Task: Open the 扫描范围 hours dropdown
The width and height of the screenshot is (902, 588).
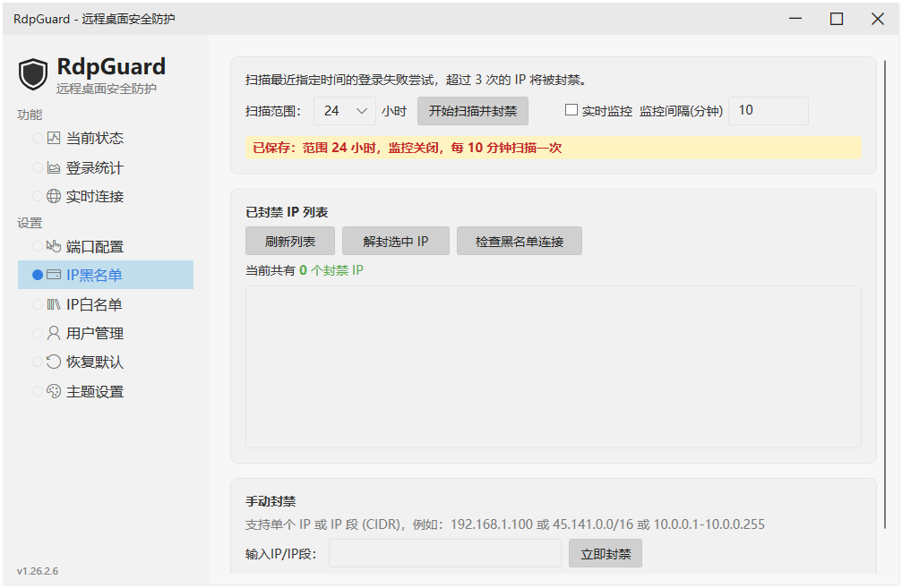Action: (345, 110)
